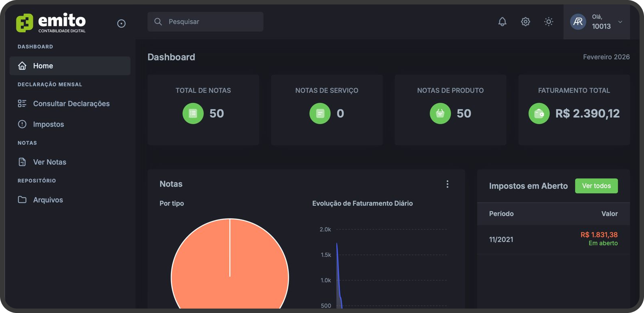Screen dimensions: 644x313
Task: Open Arquivos repository folder
Action: point(48,200)
